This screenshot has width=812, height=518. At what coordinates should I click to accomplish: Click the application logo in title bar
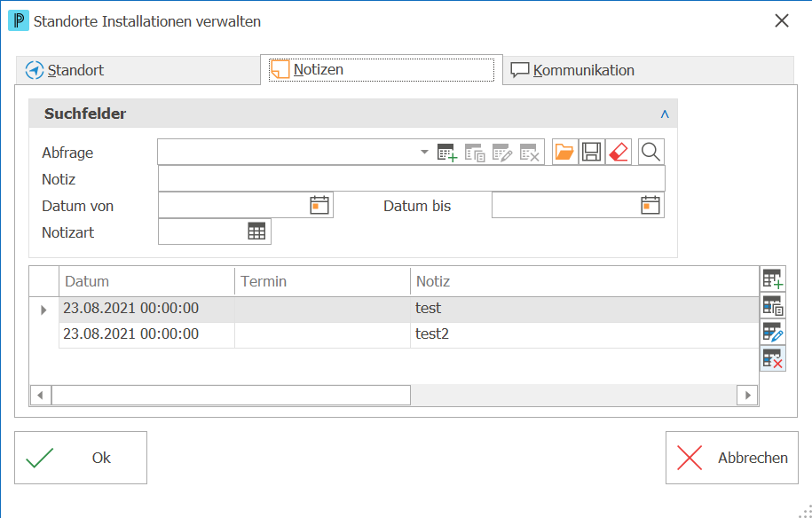19,20
